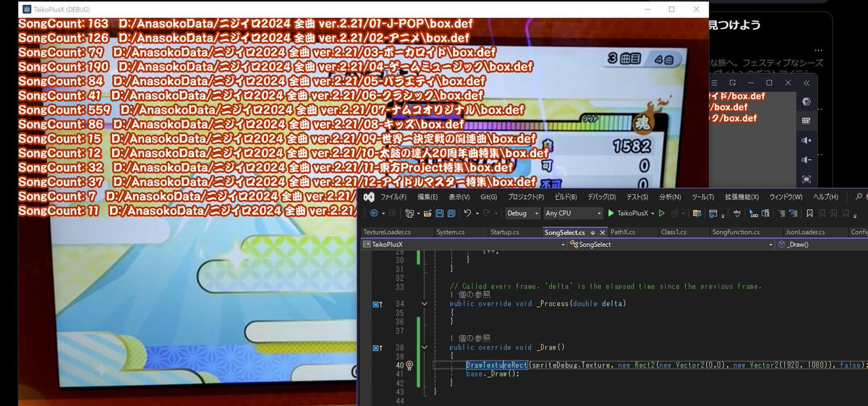Image resolution: width=868 pixels, height=406 pixels.
Task: Click the reference count link above _Process
Action: (x=470, y=294)
